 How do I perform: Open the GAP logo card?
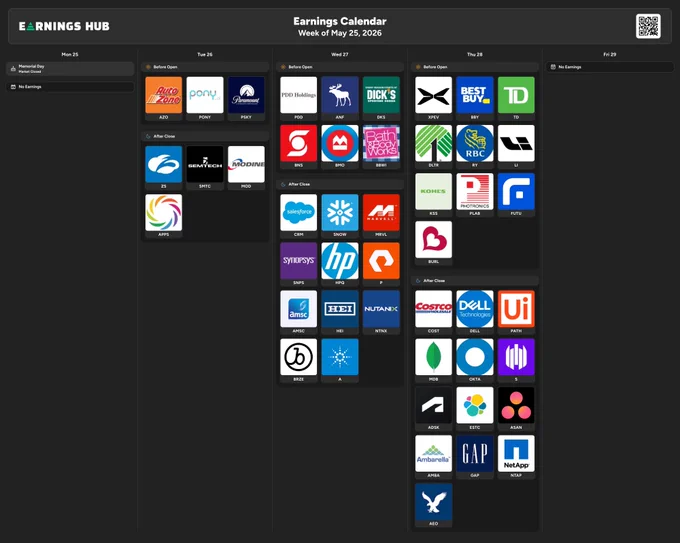[474, 453]
